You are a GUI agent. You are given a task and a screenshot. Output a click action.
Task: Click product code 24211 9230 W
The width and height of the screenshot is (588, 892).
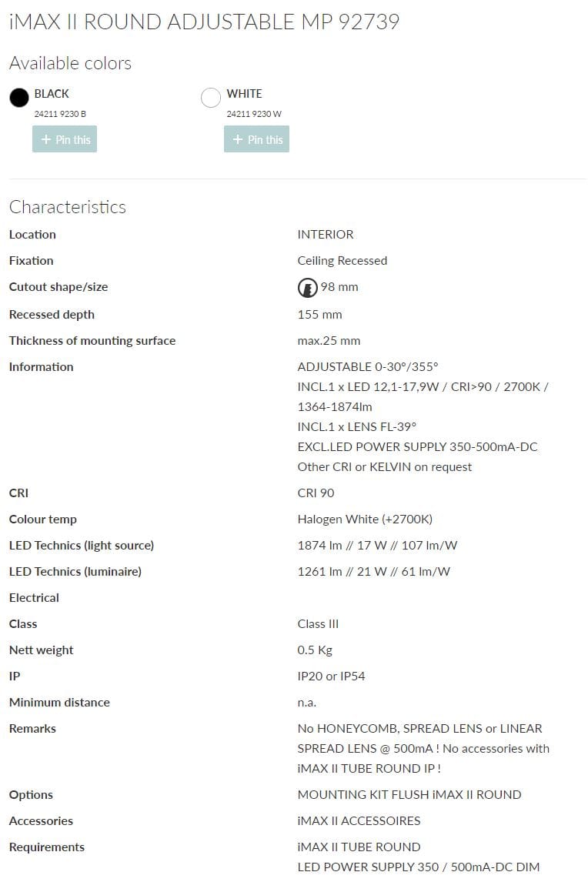254,114
